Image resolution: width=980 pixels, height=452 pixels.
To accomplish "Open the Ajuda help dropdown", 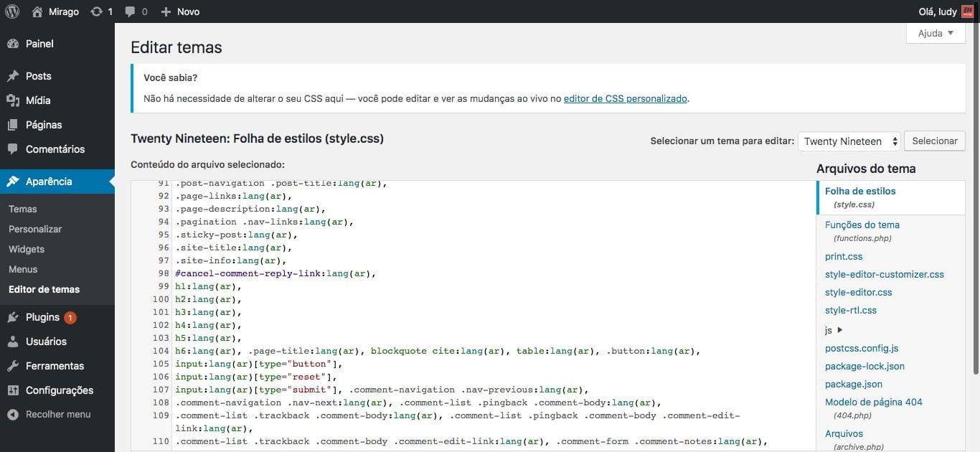I will [x=936, y=33].
